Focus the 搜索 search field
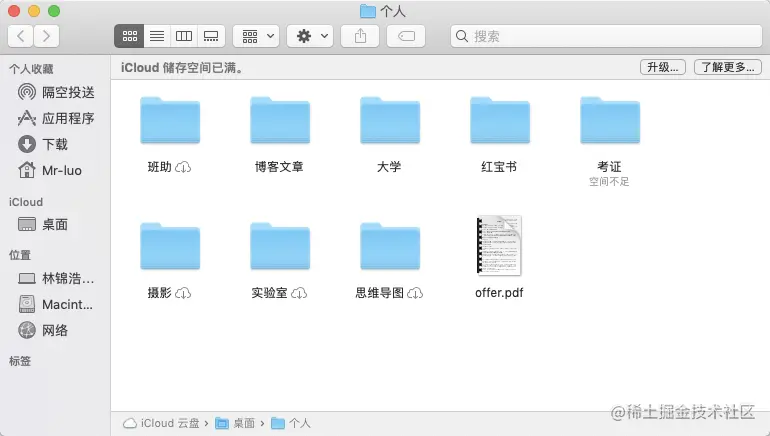Image resolution: width=770 pixels, height=436 pixels. [606, 36]
